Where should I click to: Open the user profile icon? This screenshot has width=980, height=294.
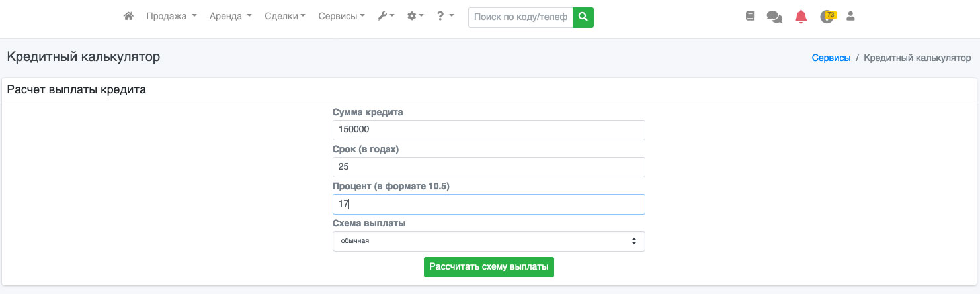point(851,17)
